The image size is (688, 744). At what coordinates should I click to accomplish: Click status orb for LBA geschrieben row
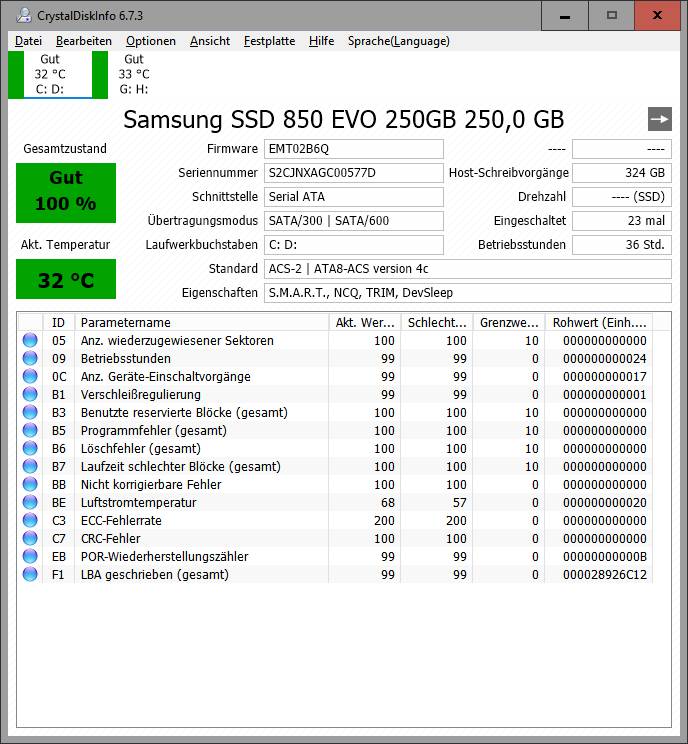pos(30,575)
